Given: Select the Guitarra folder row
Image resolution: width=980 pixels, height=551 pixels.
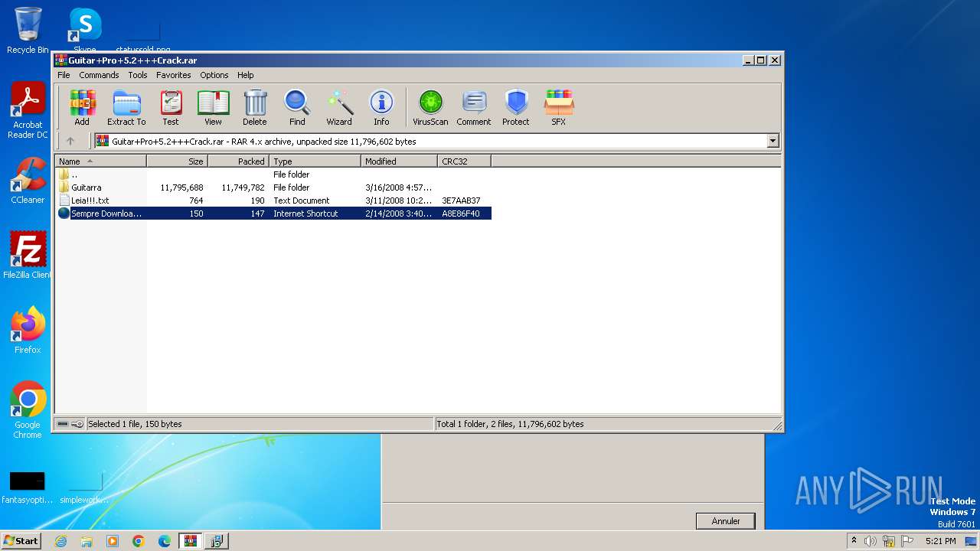Looking at the screenshot, I should coord(273,187).
